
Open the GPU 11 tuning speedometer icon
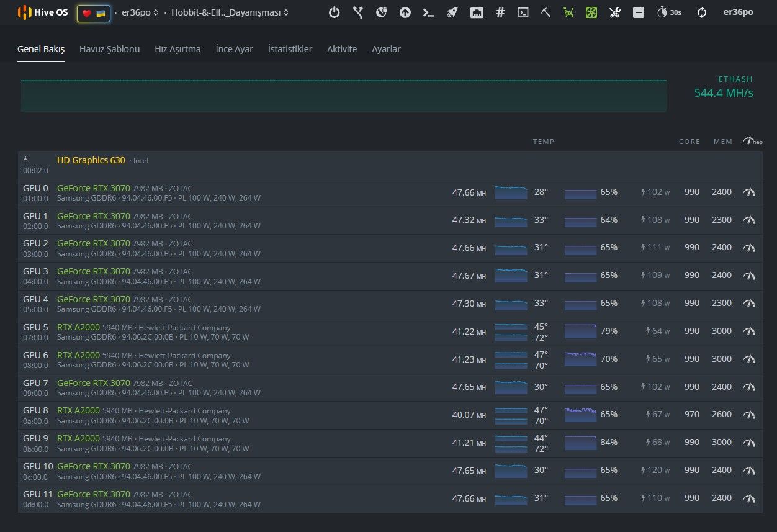749,498
